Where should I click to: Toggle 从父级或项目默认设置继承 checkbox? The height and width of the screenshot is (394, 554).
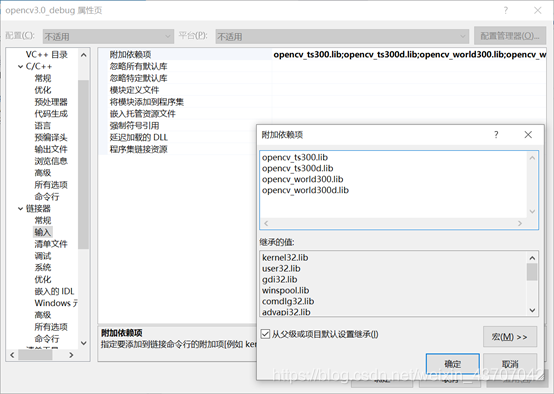coord(265,334)
